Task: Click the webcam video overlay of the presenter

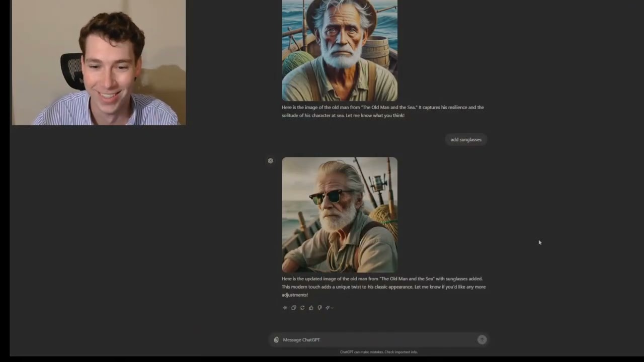Action: (x=99, y=62)
